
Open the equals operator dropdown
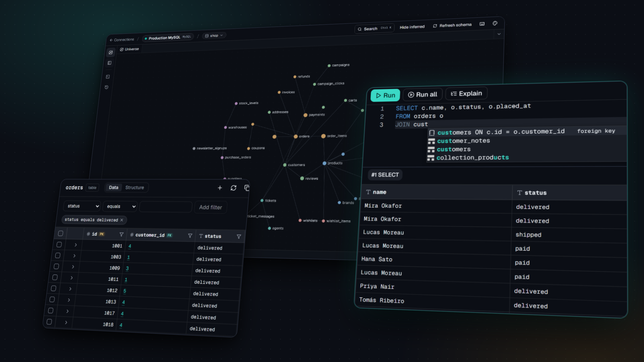[x=120, y=207]
